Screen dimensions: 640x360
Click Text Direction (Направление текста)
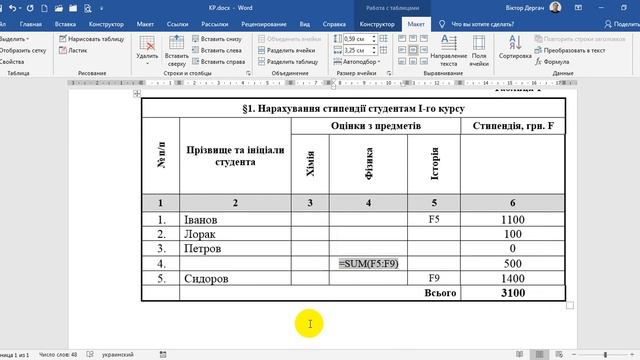tap(449, 51)
